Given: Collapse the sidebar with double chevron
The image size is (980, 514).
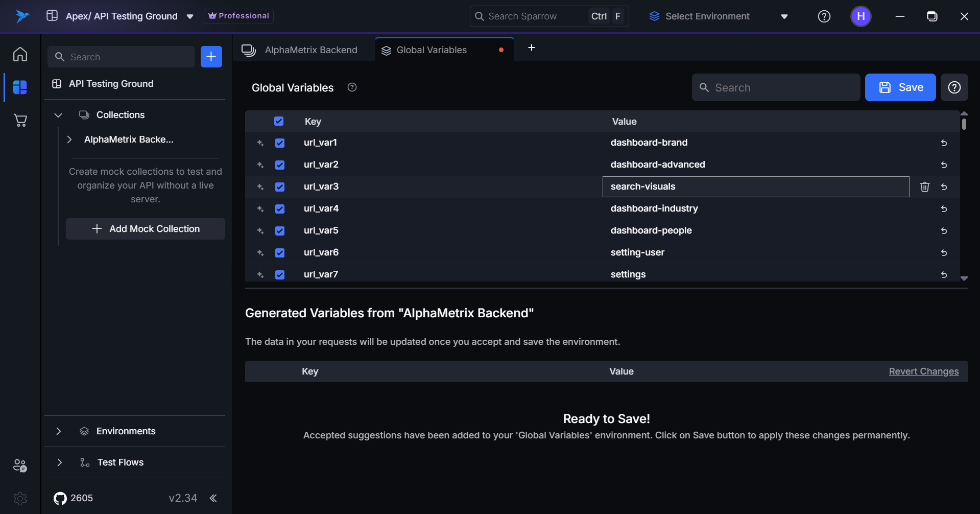Looking at the screenshot, I should coord(213,498).
